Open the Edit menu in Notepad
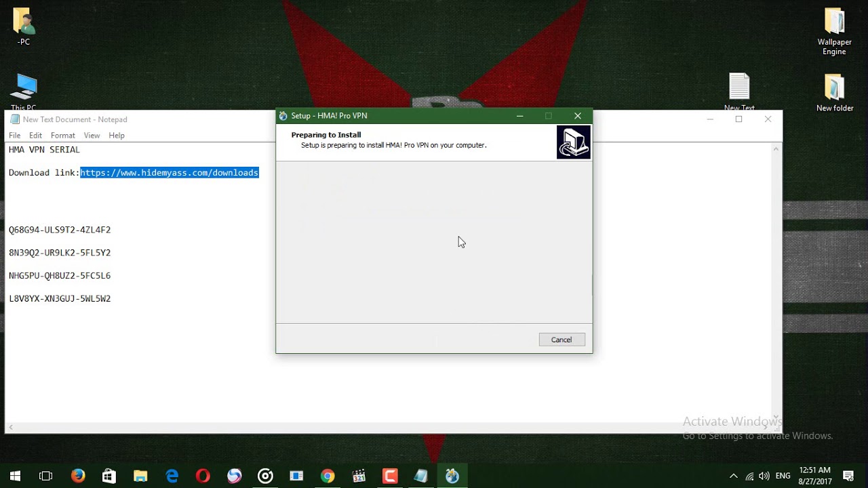 [x=35, y=136]
